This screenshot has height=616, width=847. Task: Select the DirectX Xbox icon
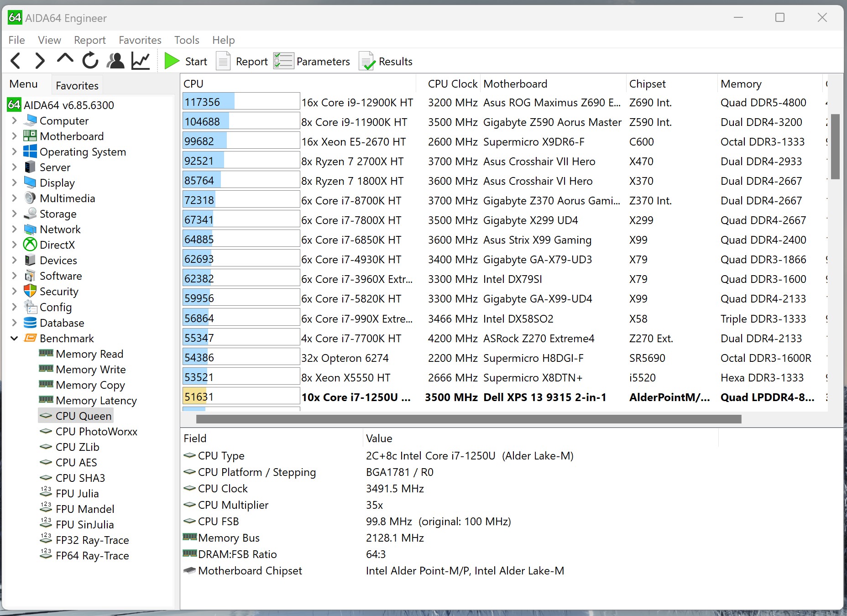30,245
